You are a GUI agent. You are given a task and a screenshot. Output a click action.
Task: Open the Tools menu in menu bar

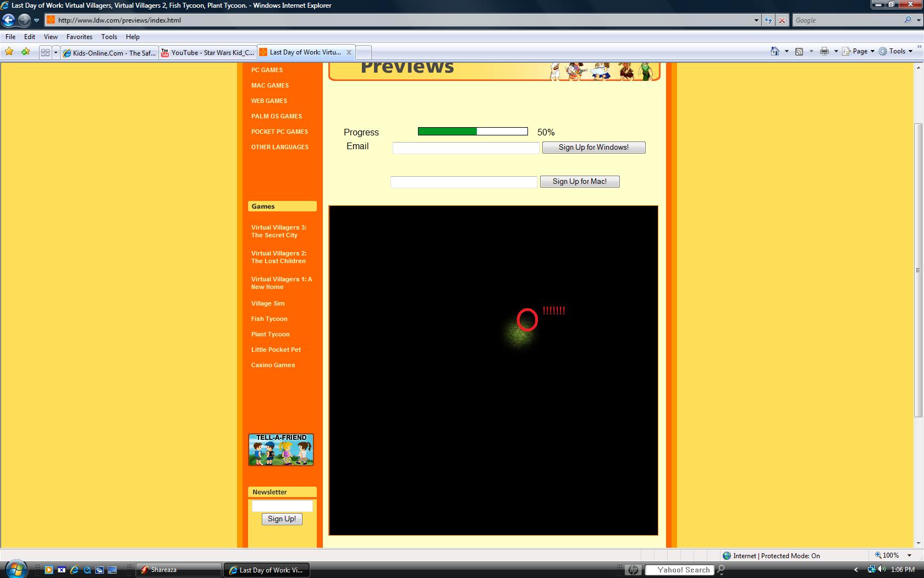(109, 37)
